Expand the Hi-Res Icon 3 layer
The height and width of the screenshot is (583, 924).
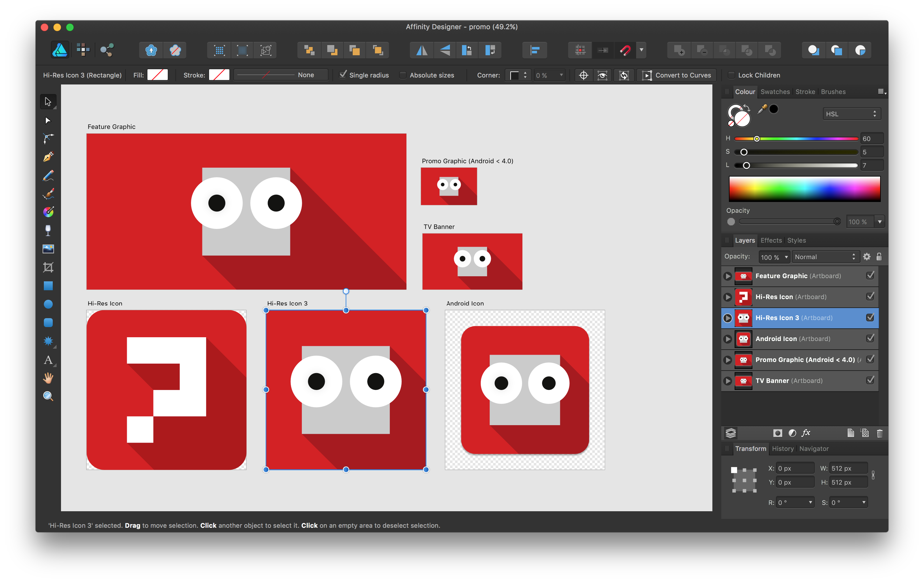pos(728,318)
